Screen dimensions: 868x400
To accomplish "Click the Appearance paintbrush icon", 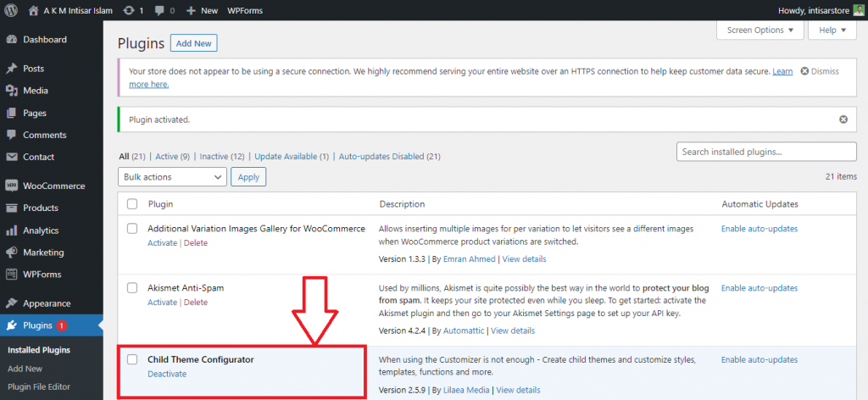I will click(11, 303).
